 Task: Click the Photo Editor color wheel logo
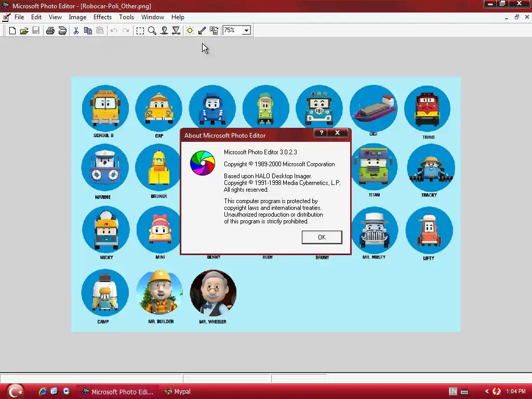tap(203, 163)
